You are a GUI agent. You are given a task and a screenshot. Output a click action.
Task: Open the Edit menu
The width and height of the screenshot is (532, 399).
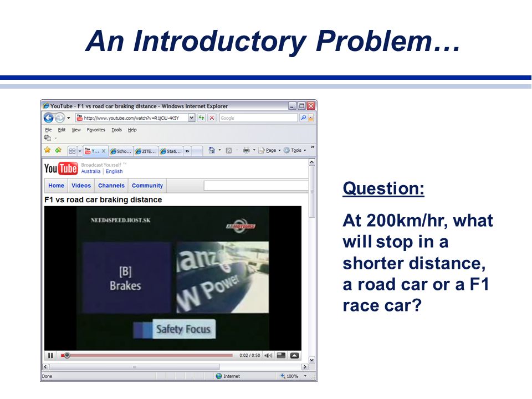[62, 130]
